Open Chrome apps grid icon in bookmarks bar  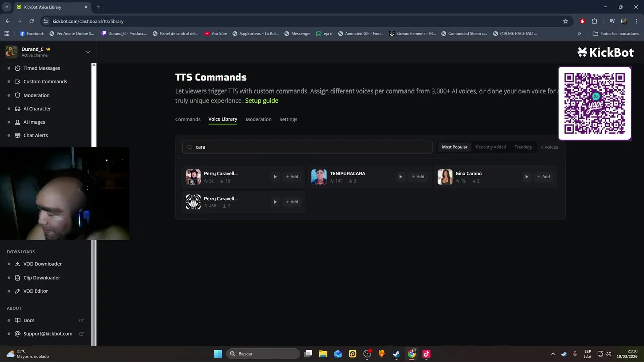7,34
